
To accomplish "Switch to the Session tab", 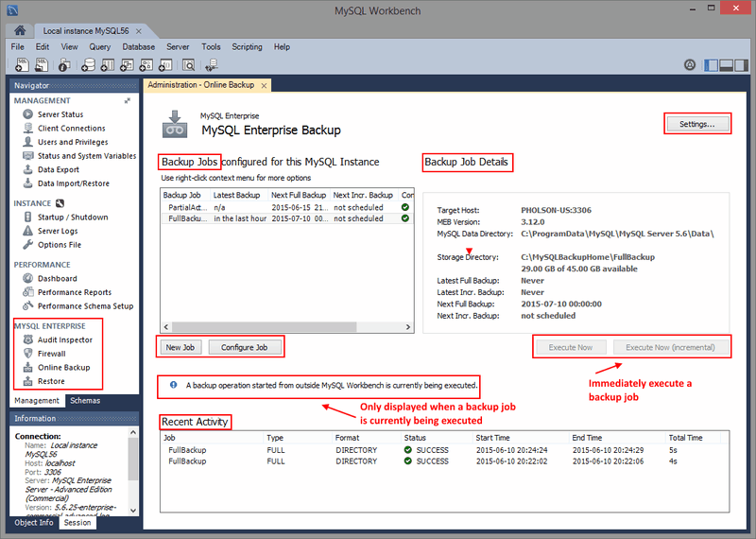I will [77, 523].
